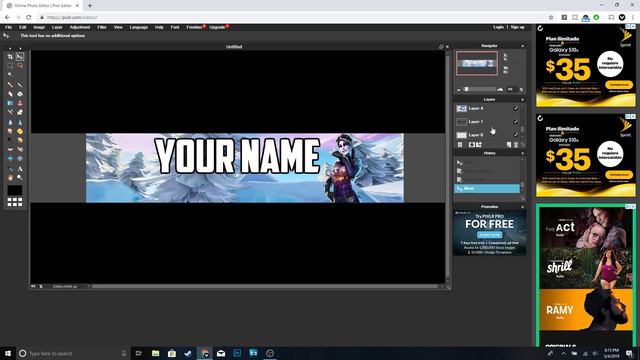
Task: Open Windows Start menu
Action: pos(8,353)
